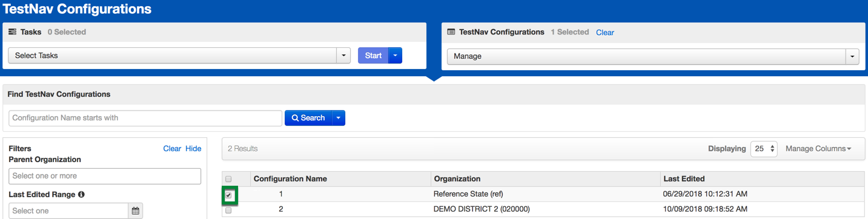Click the Last Edited Range info icon
Viewport: 868px width, 219px height.
(x=81, y=195)
